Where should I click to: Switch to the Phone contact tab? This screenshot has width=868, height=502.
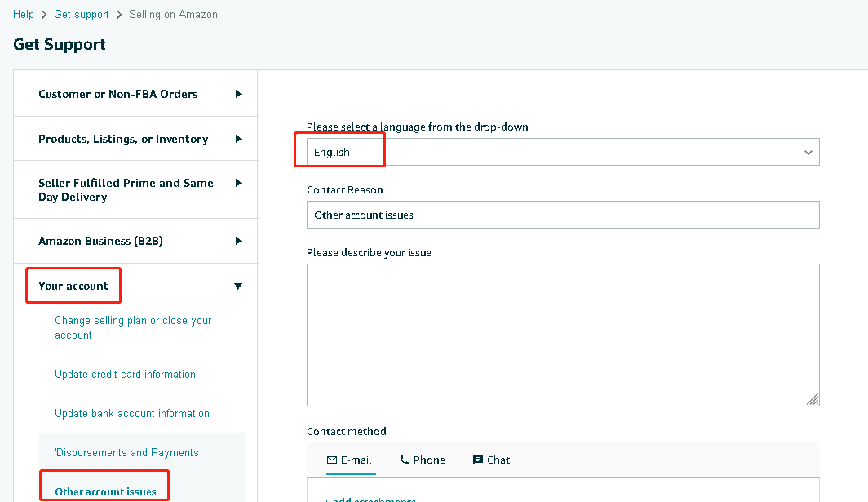423,460
